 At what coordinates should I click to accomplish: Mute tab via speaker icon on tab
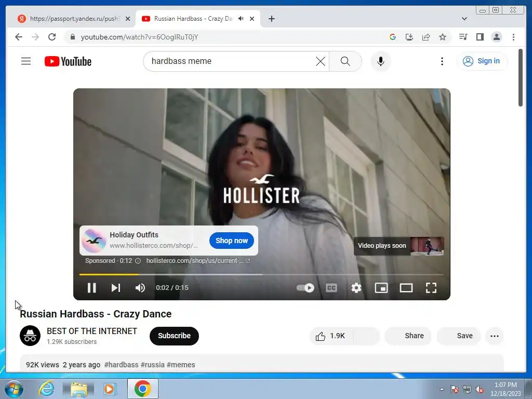tap(241, 19)
